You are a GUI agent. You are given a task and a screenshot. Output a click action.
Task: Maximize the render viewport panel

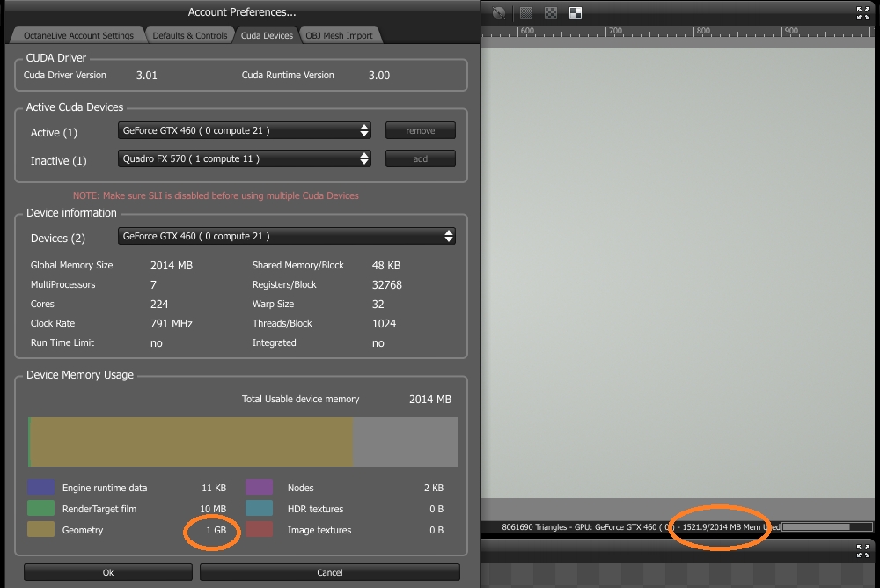tap(863, 13)
